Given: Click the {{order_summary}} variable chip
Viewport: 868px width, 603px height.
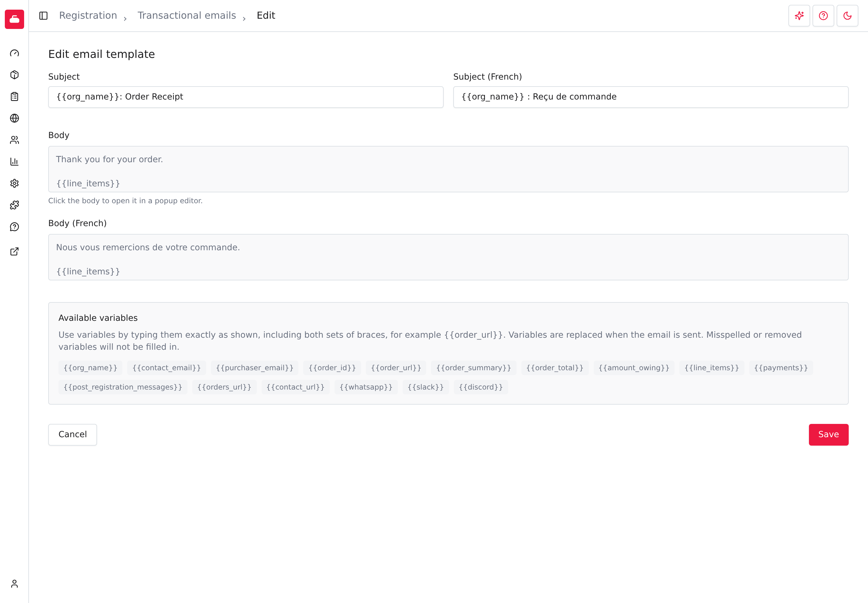Looking at the screenshot, I should pos(474,368).
